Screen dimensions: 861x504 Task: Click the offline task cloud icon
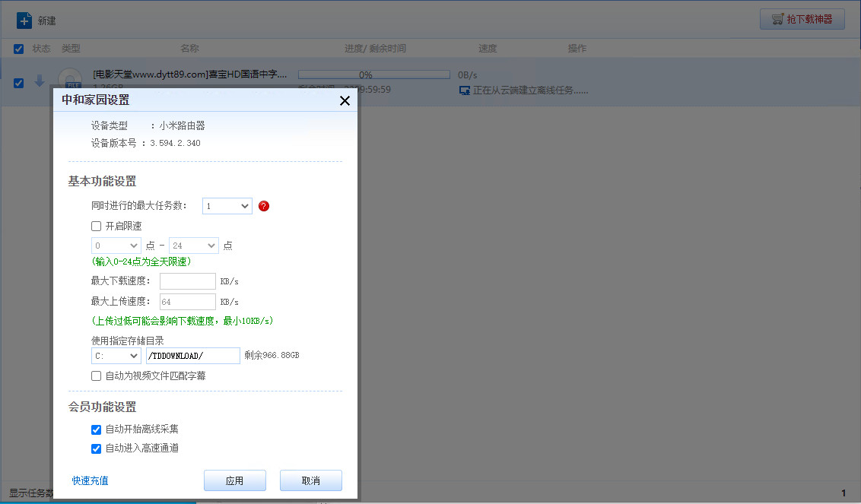464,90
